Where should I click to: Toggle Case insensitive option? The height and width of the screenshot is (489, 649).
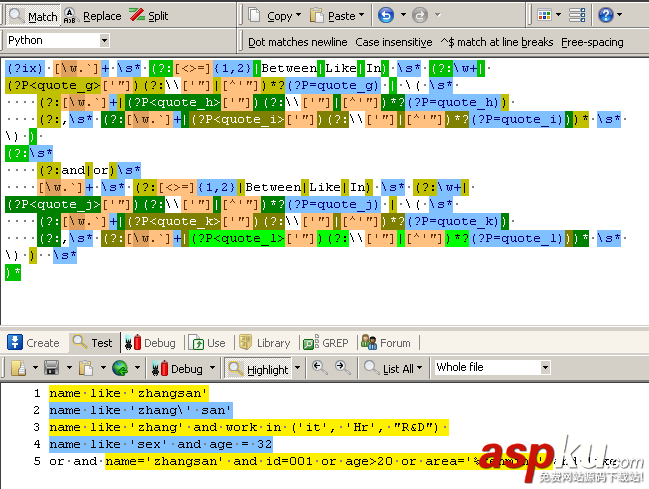click(394, 42)
